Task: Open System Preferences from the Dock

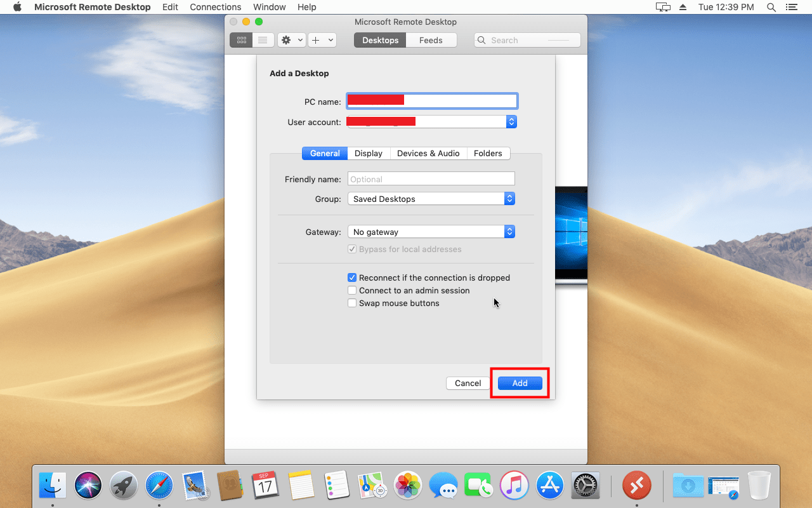Action: point(586,486)
